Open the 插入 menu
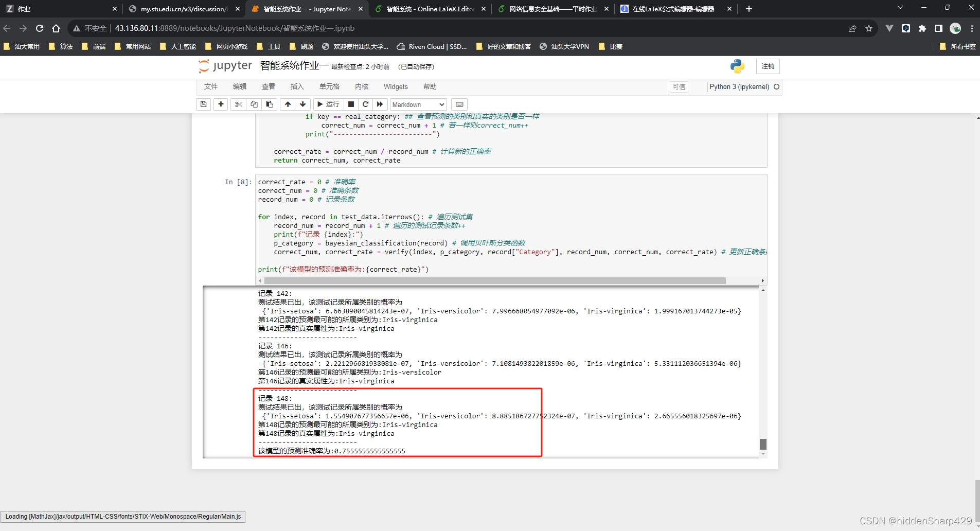This screenshot has height=531, width=980. coord(297,86)
